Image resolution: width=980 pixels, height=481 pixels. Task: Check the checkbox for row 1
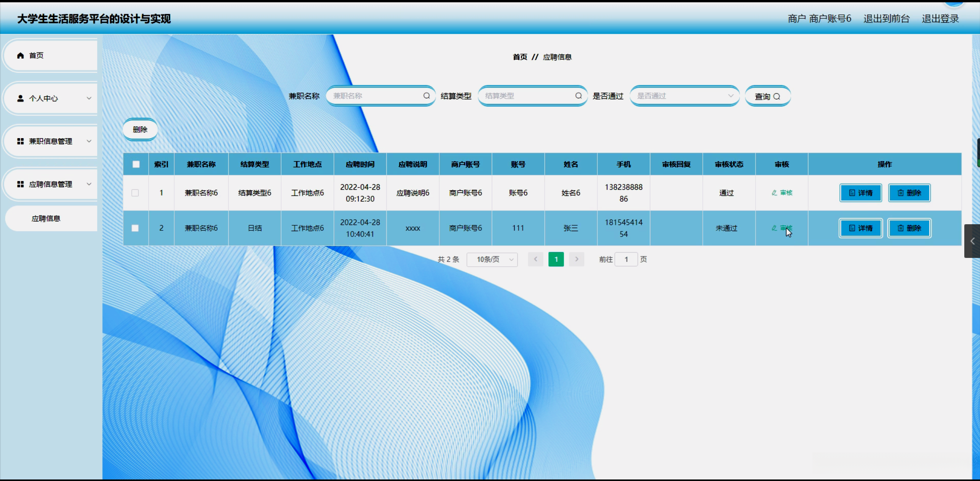coord(135,193)
